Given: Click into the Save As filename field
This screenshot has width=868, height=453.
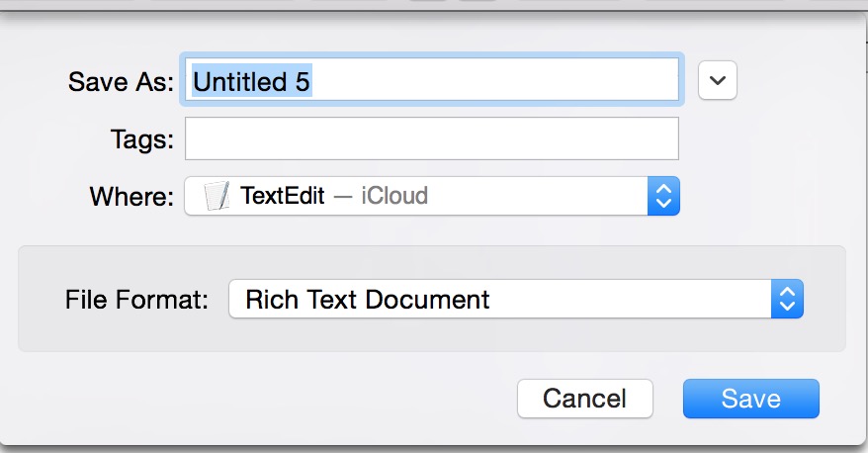Looking at the screenshot, I should coord(432,80).
